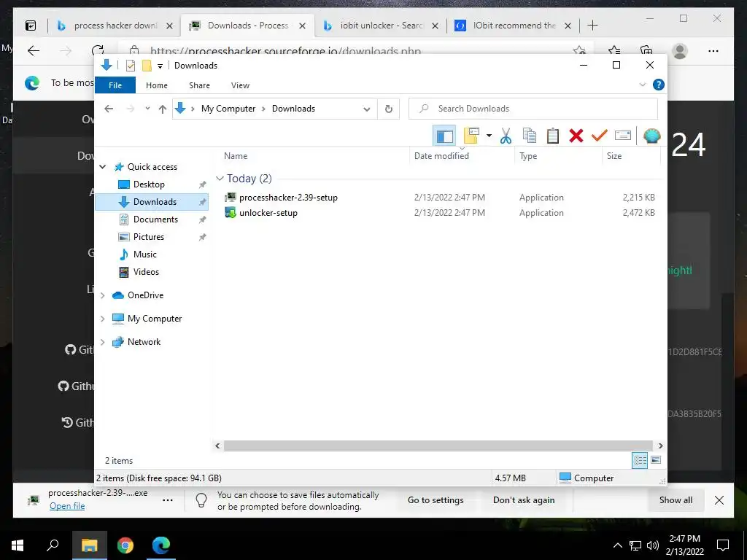This screenshot has width=747, height=560.
Task: Switch to Large icons view layout icon
Action: pos(656,460)
